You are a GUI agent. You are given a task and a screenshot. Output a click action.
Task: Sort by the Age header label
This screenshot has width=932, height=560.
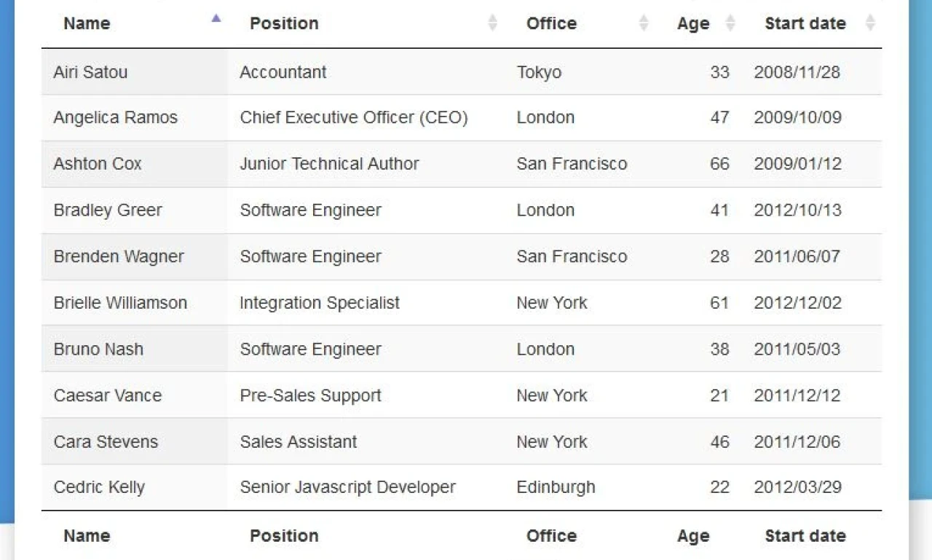click(x=692, y=24)
